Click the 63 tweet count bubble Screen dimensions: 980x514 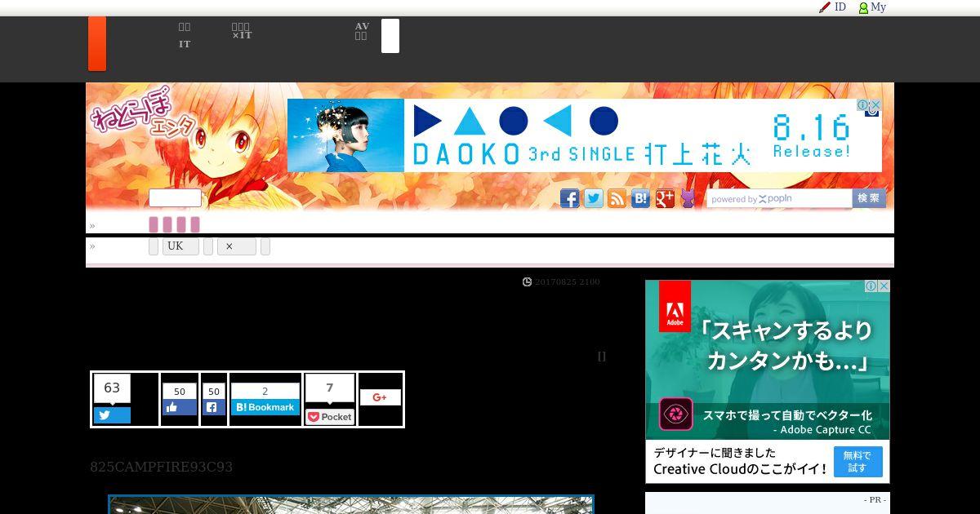(112, 389)
